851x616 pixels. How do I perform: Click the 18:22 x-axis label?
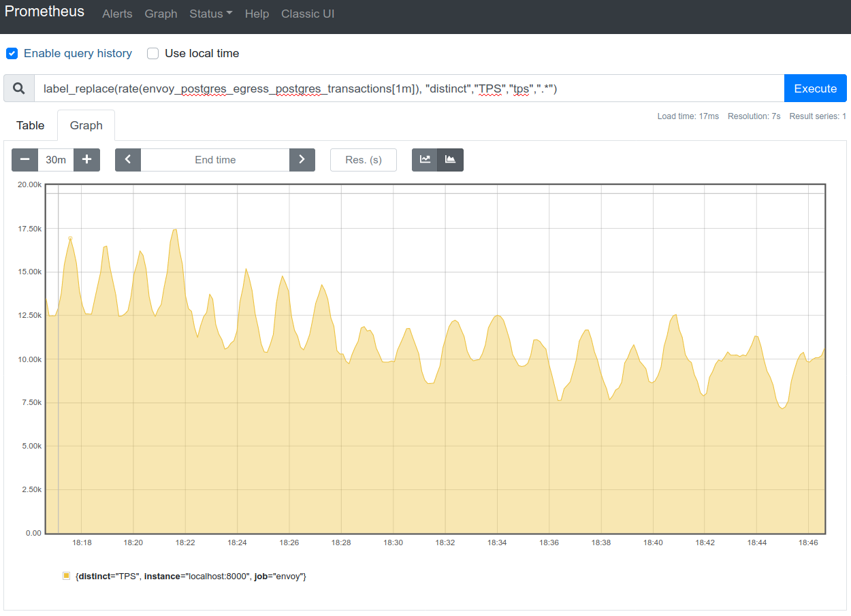(x=185, y=542)
